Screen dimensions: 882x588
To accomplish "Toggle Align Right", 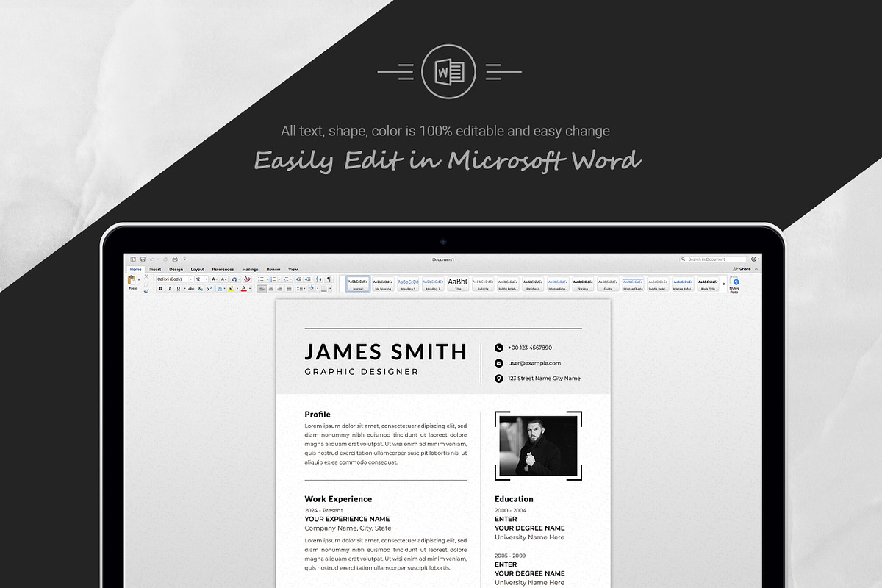I will [x=280, y=289].
